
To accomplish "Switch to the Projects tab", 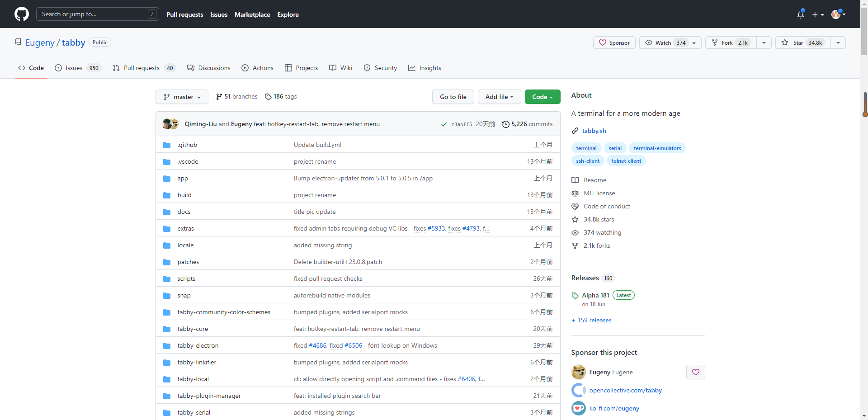I will coord(302,68).
